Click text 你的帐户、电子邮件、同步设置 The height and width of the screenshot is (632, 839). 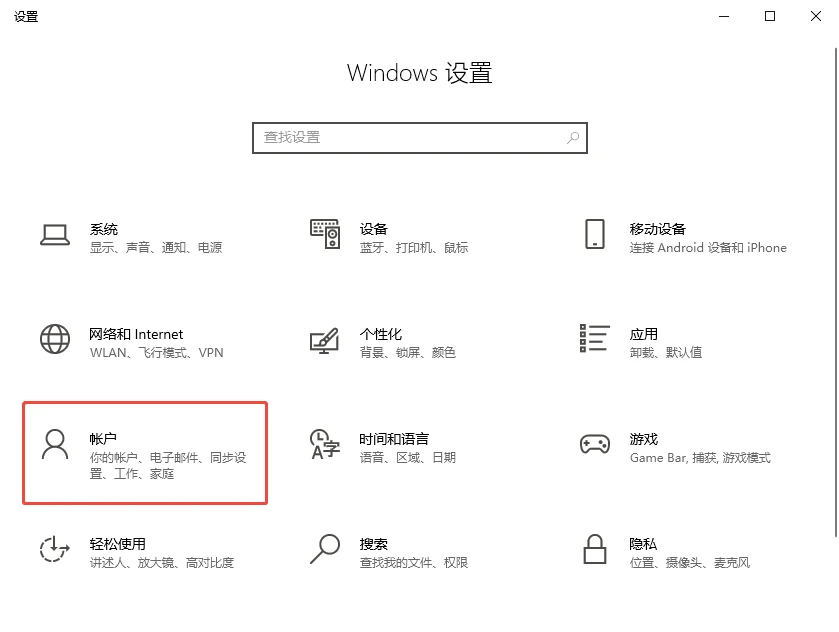click(167, 466)
